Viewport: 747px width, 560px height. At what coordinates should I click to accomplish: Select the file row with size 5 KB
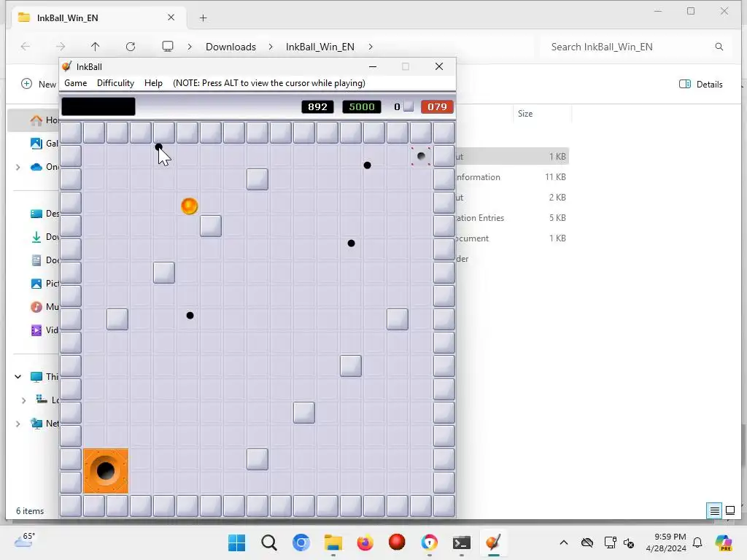point(512,218)
